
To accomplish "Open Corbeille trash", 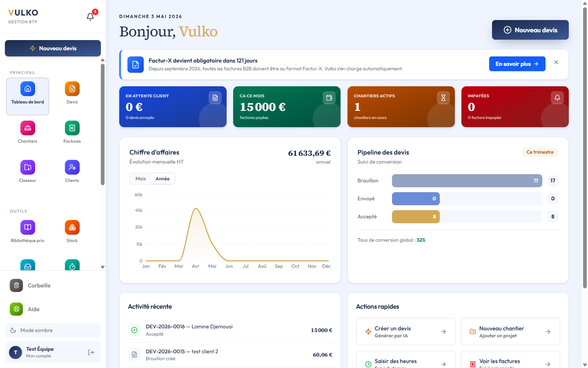I will point(53,285).
